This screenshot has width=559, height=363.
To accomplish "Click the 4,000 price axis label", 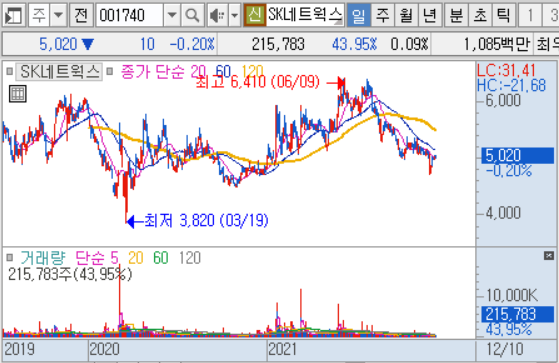I will point(503,213).
